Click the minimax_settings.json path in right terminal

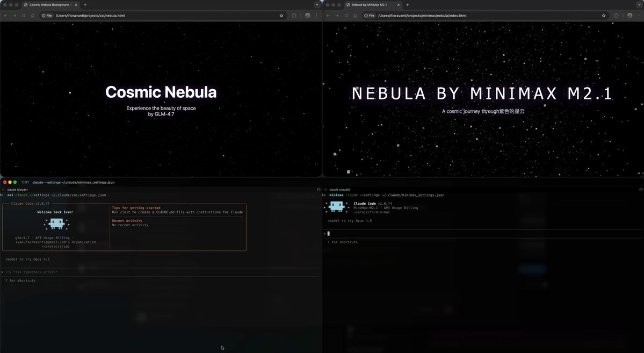[413, 195]
